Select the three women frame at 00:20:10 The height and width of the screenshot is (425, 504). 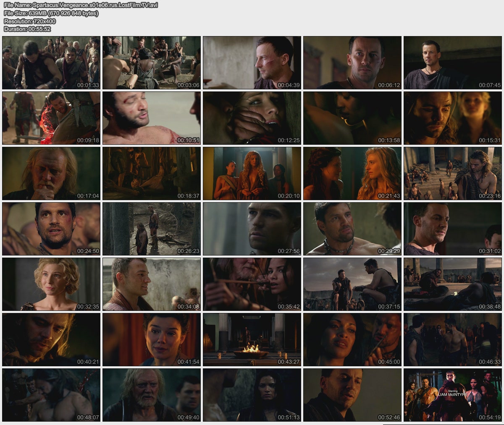(x=252, y=173)
